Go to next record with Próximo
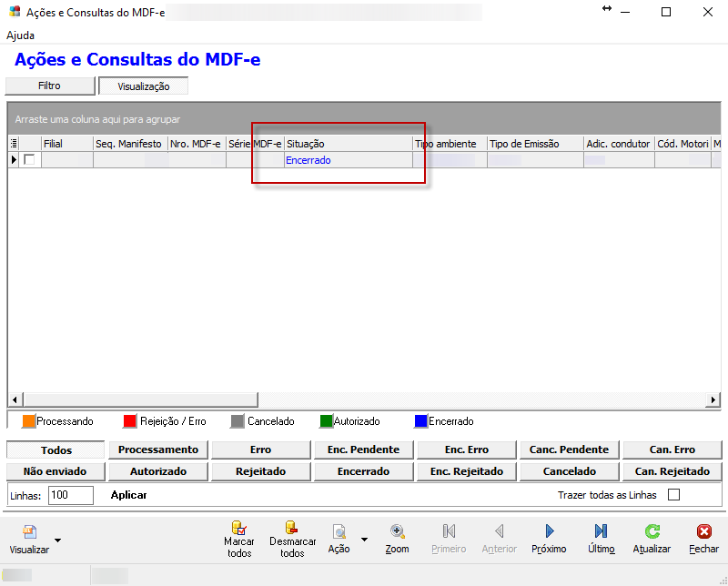The width and height of the screenshot is (728, 586). coord(549,531)
